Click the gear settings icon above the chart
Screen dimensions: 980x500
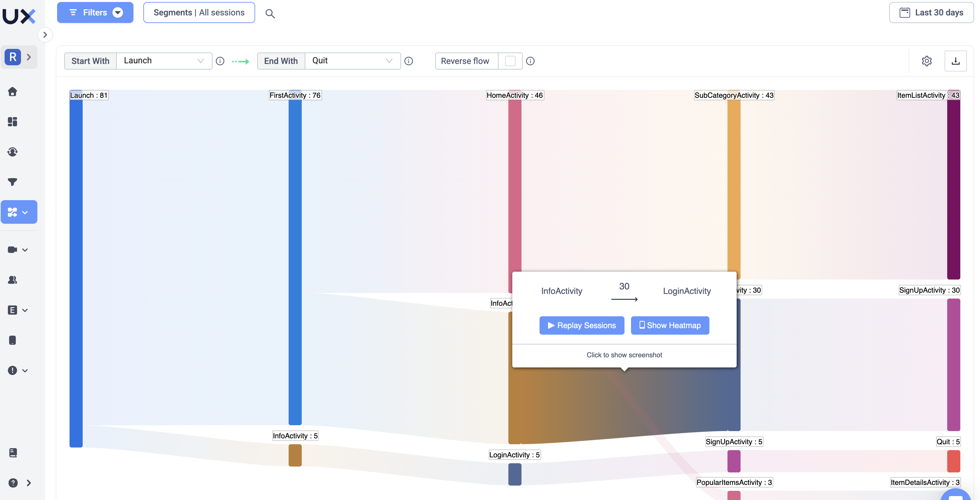click(926, 61)
